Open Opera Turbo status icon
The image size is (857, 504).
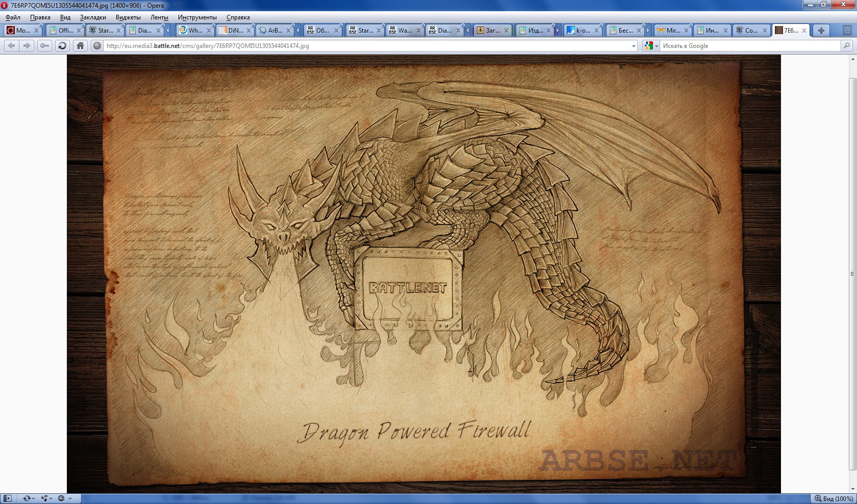pos(61,498)
